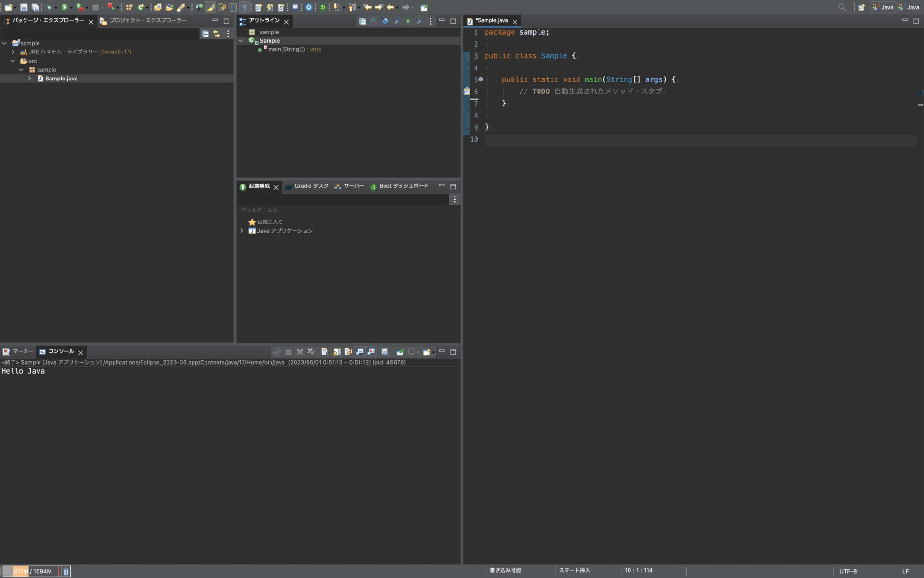Click the Save icon in main toolbar

click(x=24, y=7)
